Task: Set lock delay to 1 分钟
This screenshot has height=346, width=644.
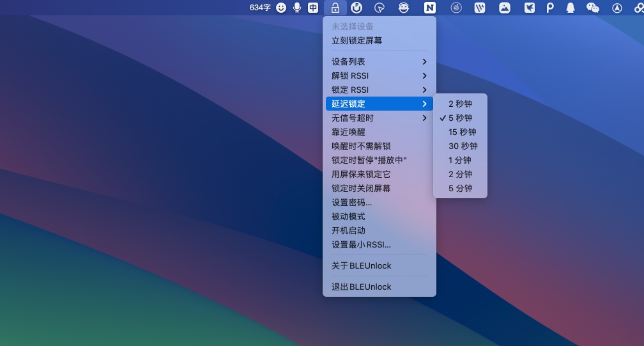Action: 460,161
